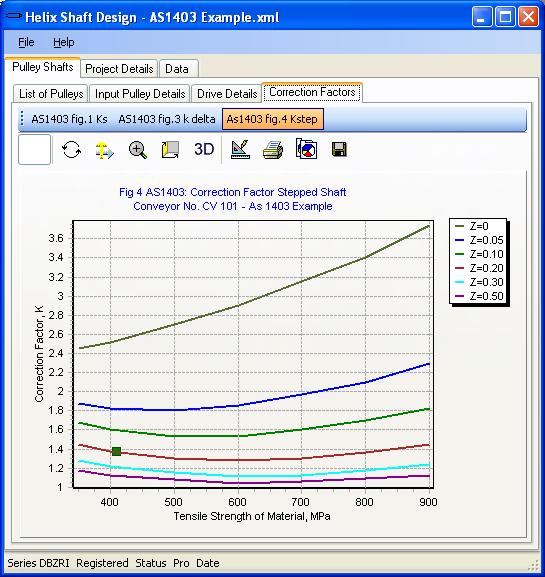Image resolution: width=545 pixels, height=577 pixels.
Task: Click the application title bar icon
Action: pos(14,16)
